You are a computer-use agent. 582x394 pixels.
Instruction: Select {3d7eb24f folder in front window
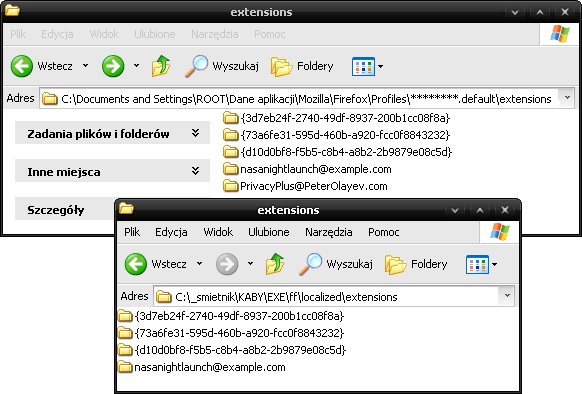(231, 316)
